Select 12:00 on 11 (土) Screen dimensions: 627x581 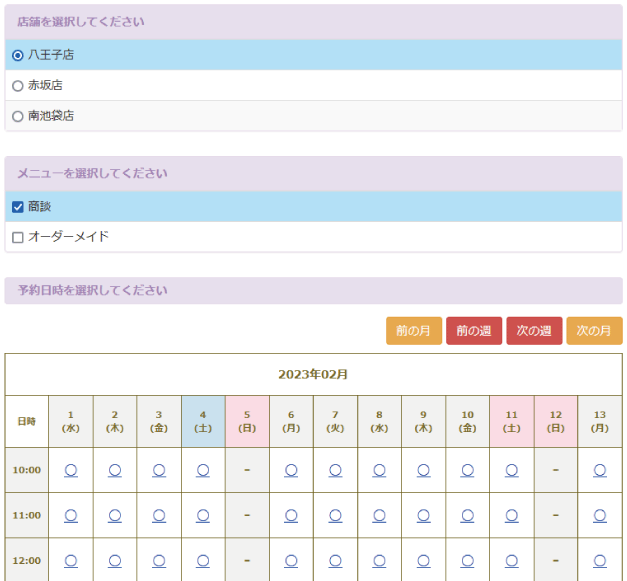pos(512,560)
